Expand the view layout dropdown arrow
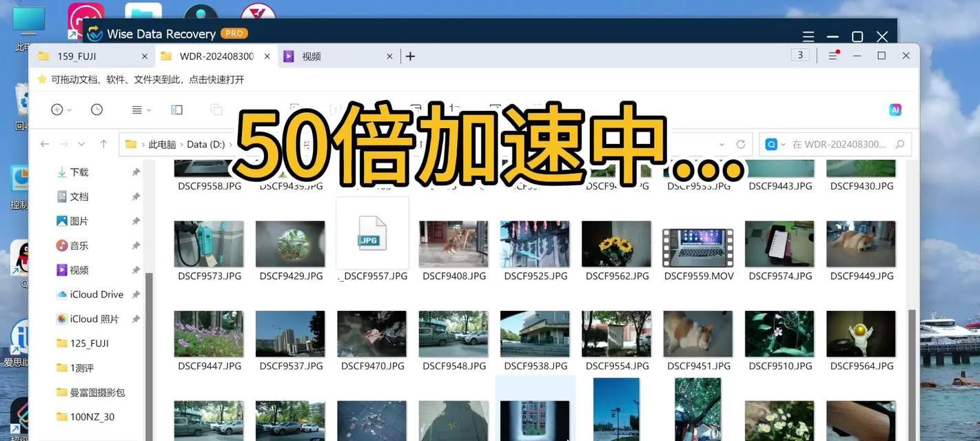980x441 pixels. pyautogui.click(x=149, y=110)
